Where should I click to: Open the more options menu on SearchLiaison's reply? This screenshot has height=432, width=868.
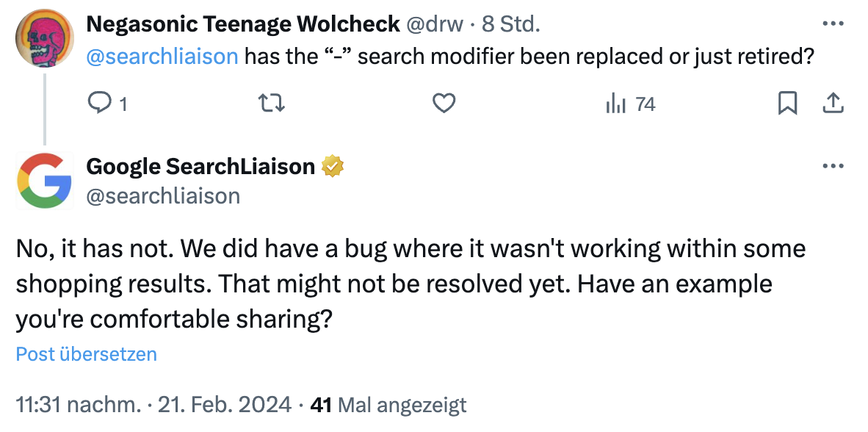click(833, 166)
